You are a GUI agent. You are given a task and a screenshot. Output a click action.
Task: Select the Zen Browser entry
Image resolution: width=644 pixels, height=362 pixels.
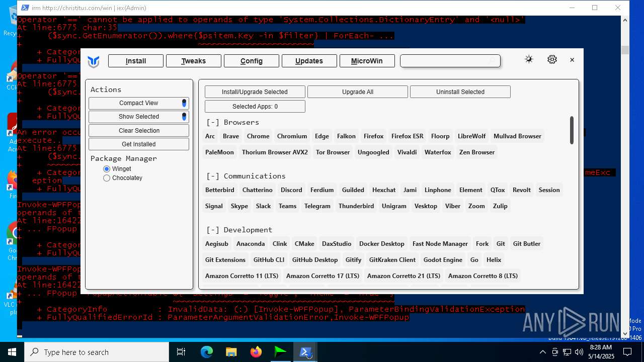click(x=477, y=152)
